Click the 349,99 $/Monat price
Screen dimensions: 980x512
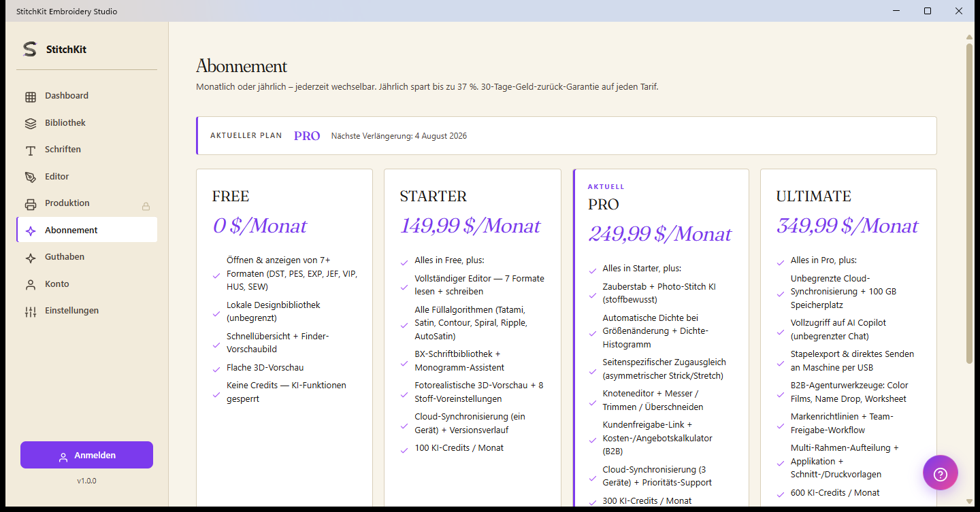[x=847, y=226]
